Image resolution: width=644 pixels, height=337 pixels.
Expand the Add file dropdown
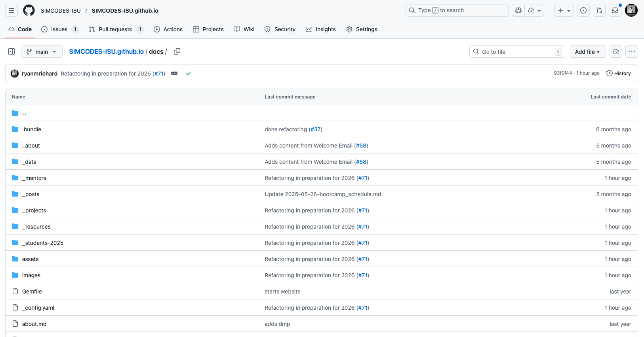tap(587, 51)
